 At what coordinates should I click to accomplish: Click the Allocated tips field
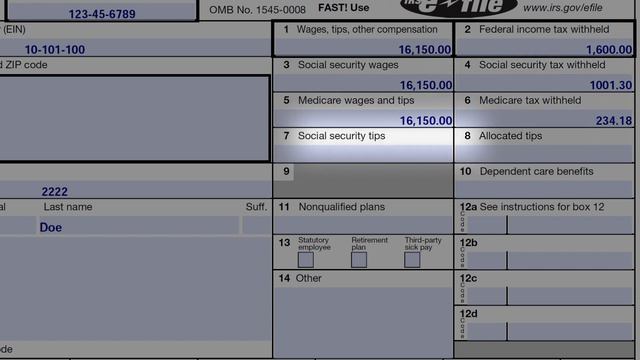[x=544, y=154]
